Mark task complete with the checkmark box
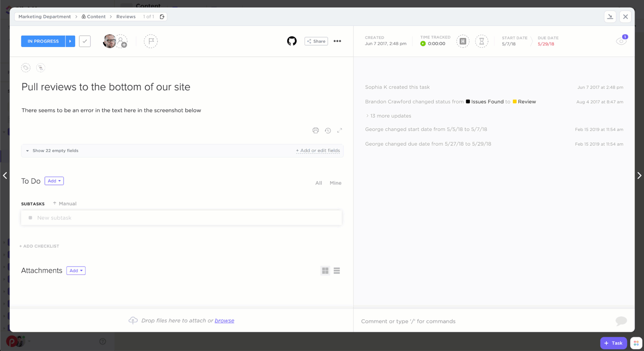This screenshot has width=644, height=351. tap(85, 41)
